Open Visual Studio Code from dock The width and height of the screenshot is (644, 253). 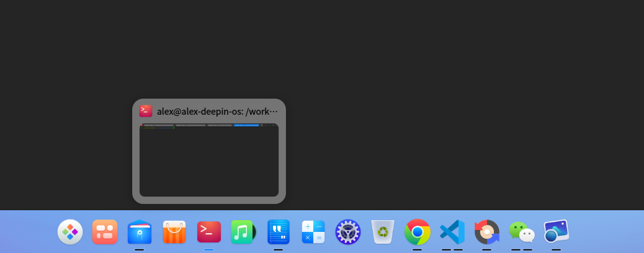point(452,232)
